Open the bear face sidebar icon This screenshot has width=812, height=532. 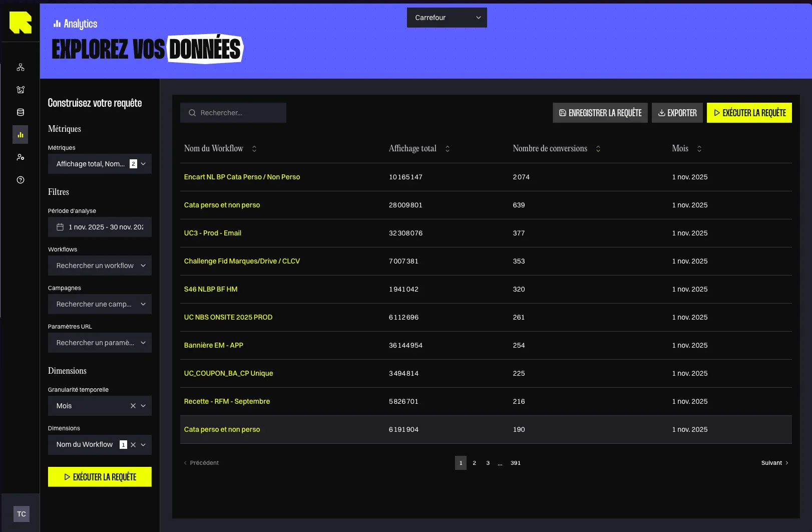(x=21, y=90)
